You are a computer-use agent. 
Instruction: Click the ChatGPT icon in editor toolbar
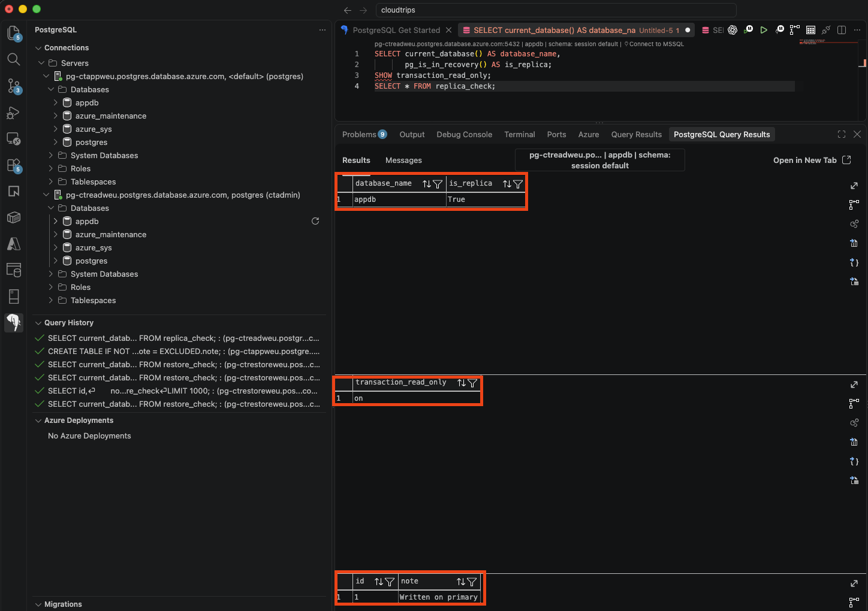(733, 30)
